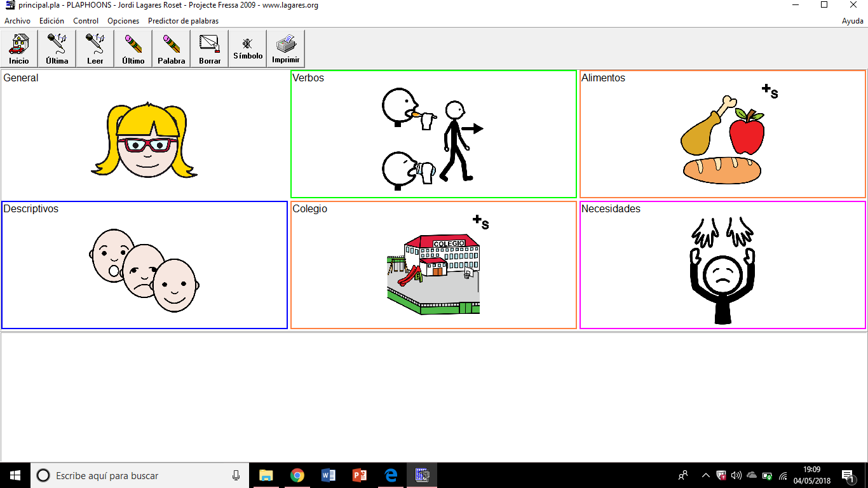This screenshot has width=868, height=488.
Task: Click the volume speaker tray icon
Action: click(736, 475)
